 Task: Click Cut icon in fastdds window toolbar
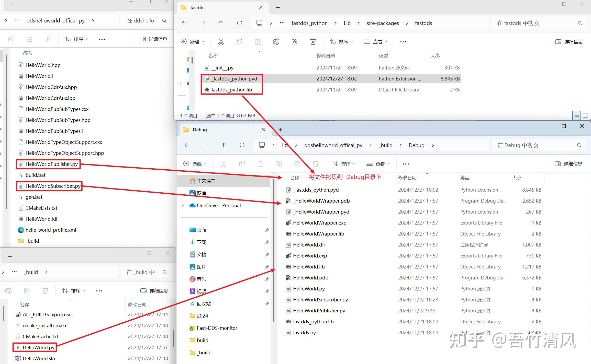pos(221,42)
